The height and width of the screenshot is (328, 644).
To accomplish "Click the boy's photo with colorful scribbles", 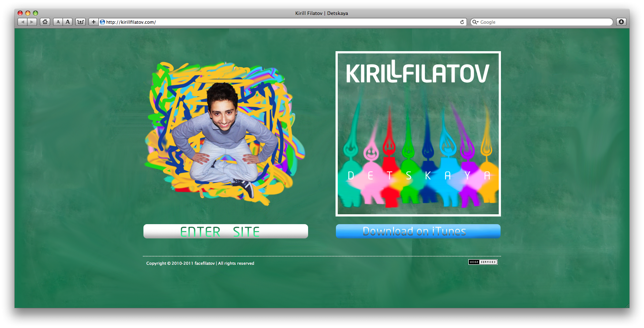I will (x=224, y=134).
